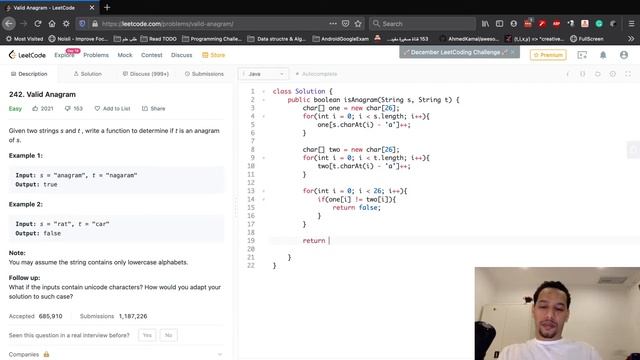The height and width of the screenshot is (360, 640).
Task: Switch to the Solution tab
Action: [x=88, y=74]
